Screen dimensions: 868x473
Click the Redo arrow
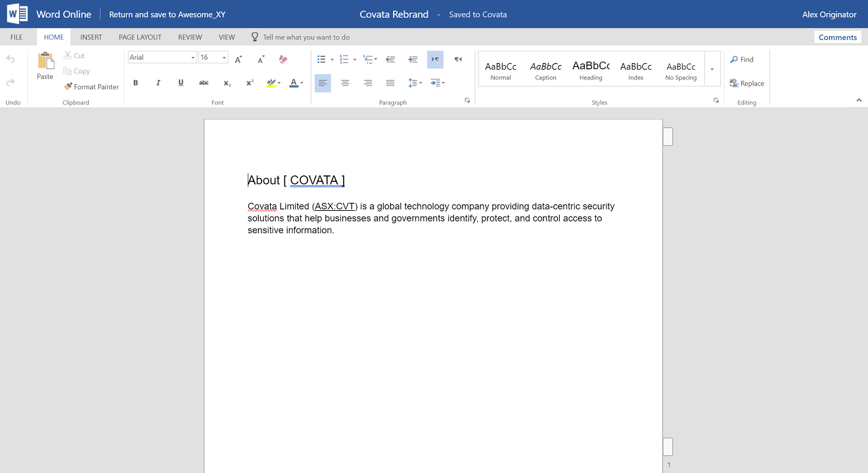11,82
